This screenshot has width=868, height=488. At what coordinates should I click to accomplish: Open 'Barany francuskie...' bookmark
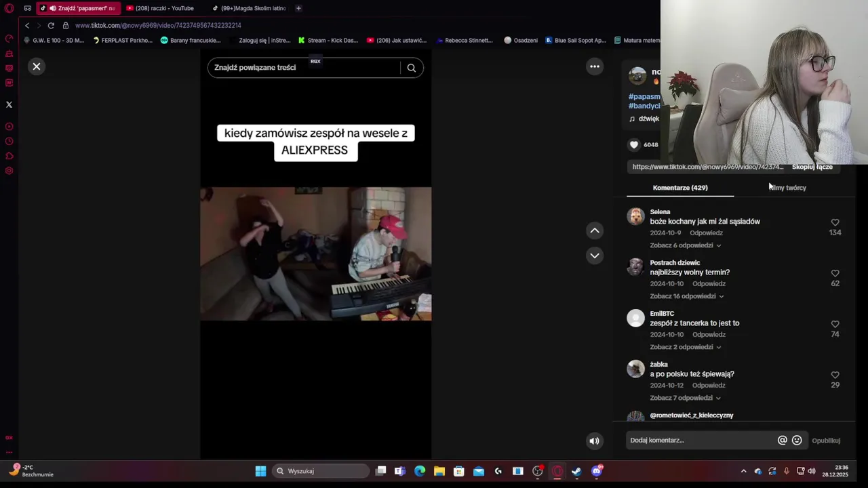[191, 40]
